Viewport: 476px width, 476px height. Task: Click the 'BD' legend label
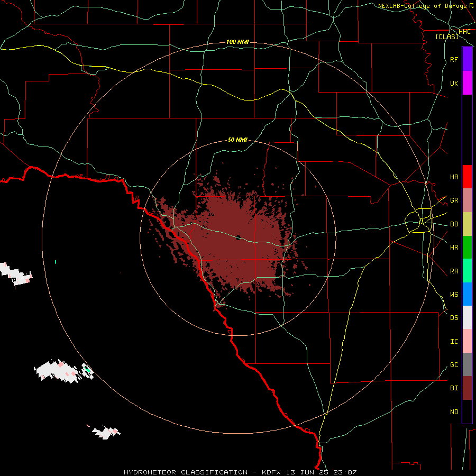[454, 224]
